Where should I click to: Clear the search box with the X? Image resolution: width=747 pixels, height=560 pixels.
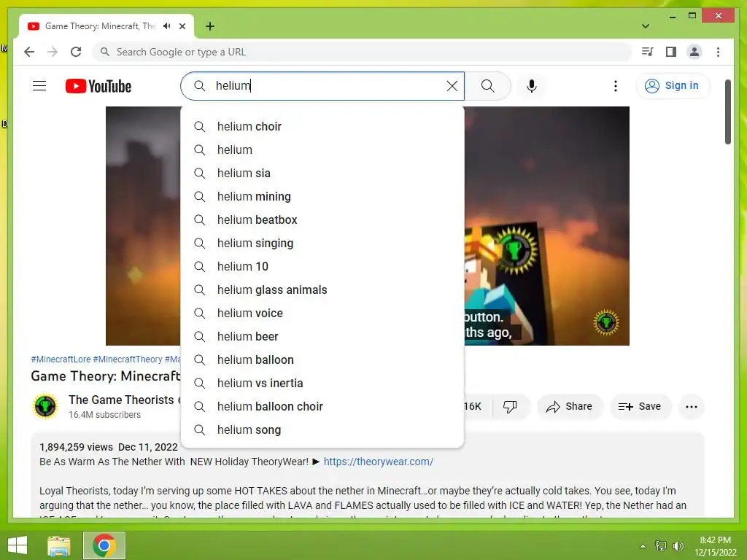point(452,86)
